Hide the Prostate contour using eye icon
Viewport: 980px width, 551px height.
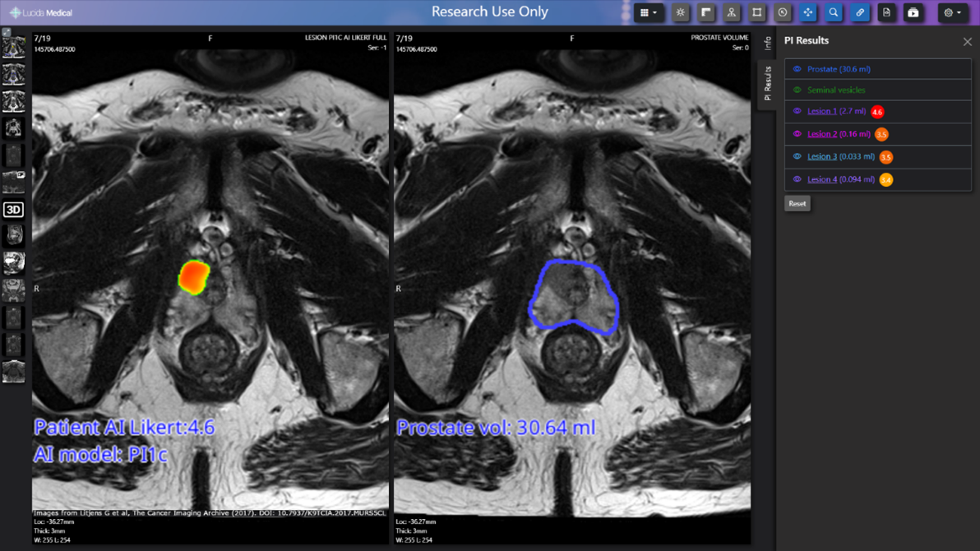point(797,69)
